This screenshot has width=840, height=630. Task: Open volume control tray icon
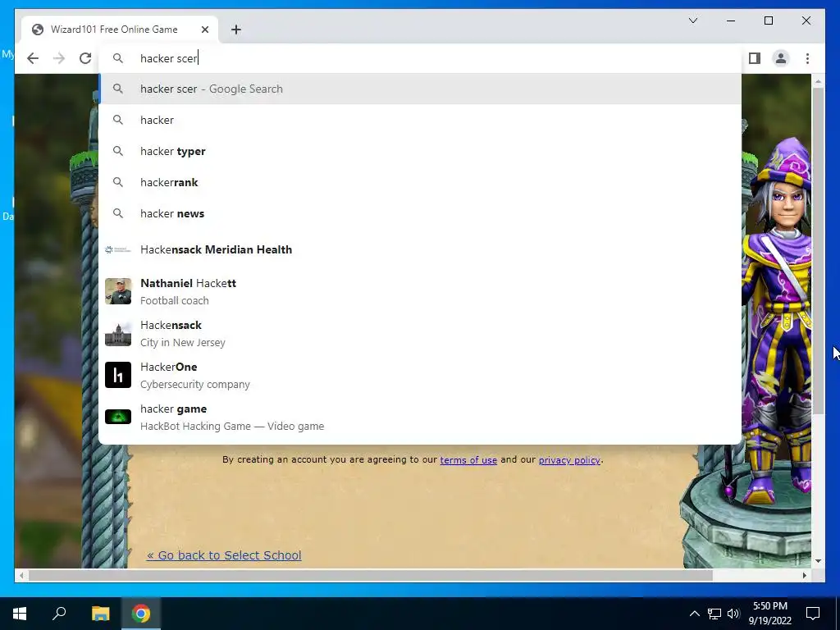(733, 614)
